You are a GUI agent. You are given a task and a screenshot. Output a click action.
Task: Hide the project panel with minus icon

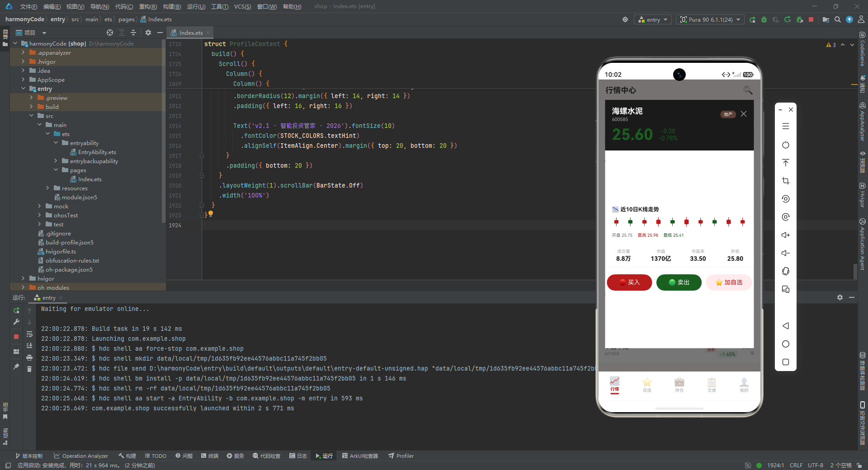click(x=160, y=33)
